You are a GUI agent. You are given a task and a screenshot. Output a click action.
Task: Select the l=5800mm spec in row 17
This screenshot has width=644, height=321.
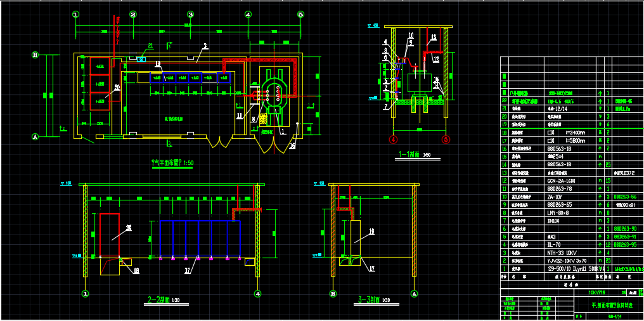point(577,141)
